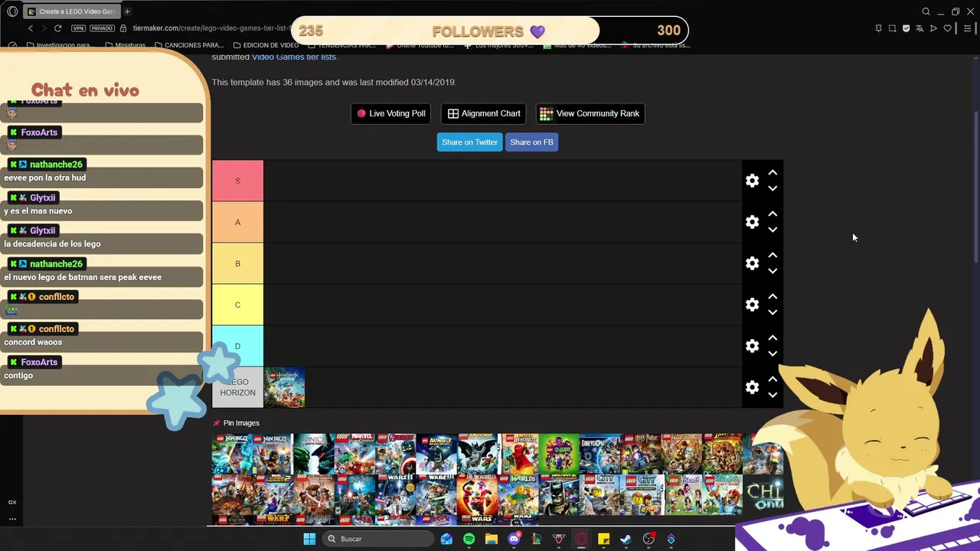The image size is (980, 551).
Task: Open the Alignment Chart view
Action: [x=484, y=113]
